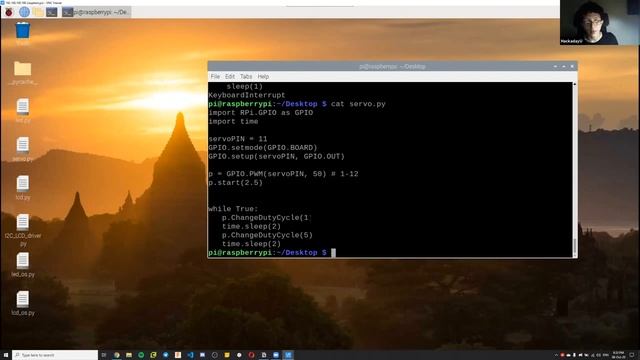Launch the web browser globe icon

pos(24,12)
